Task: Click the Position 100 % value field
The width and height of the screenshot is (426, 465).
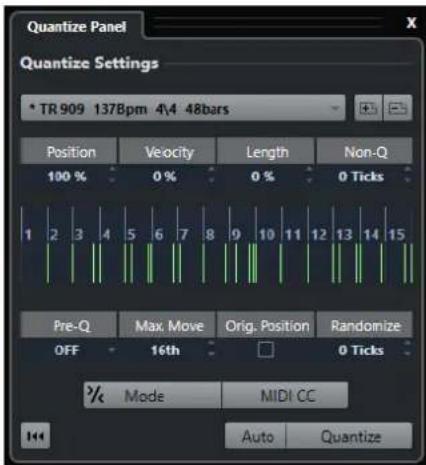Action: pyautogui.click(x=67, y=176)
